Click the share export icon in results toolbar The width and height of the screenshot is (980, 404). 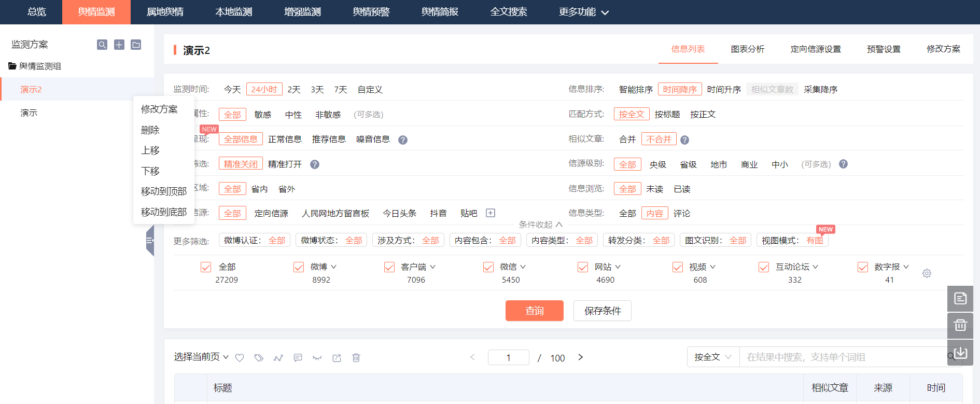pos(337,358)
